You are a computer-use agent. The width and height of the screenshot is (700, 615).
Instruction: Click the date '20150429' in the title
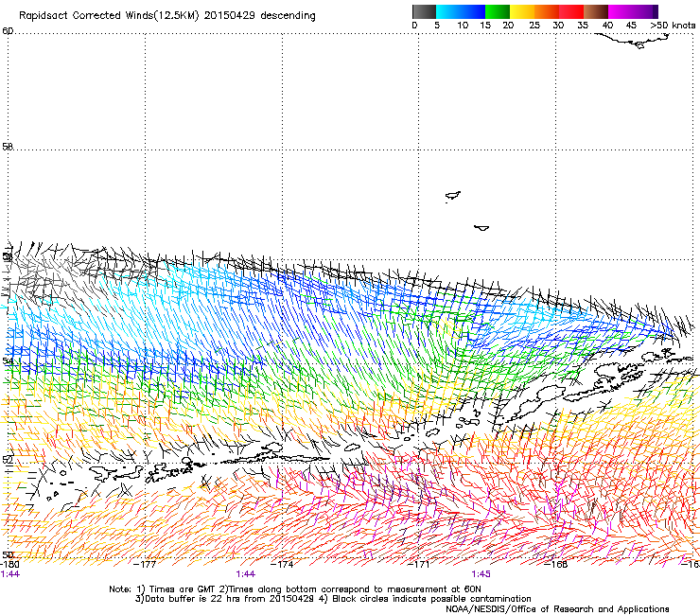pyautogui.click(x=230, y=16)
